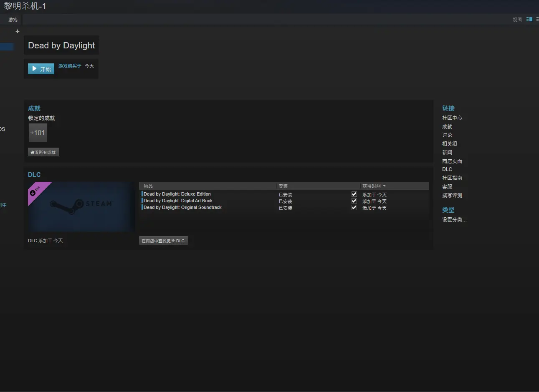The height and width of the screenshot is (392, 539).
Task: Open 社区指南 link
Action: point(452,178)
